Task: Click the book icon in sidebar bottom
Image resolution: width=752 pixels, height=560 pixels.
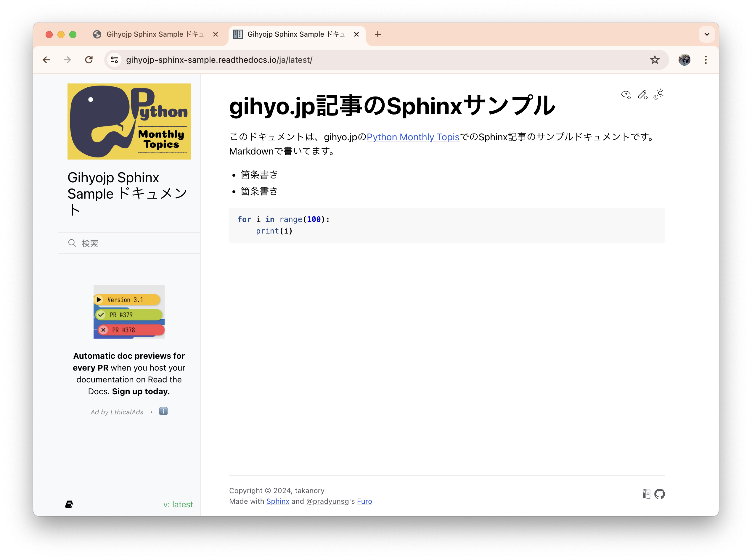Action: (x=69, y=504)
